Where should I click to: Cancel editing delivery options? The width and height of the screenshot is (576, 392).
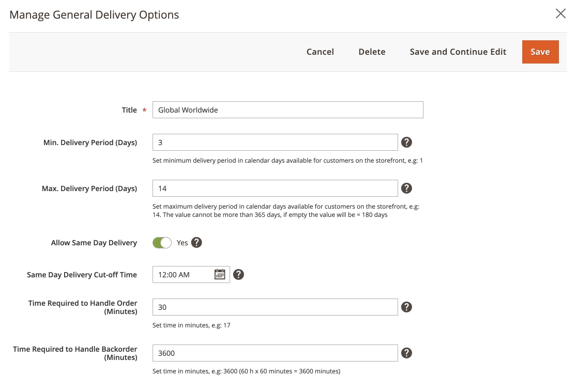(x=320, y=52)
